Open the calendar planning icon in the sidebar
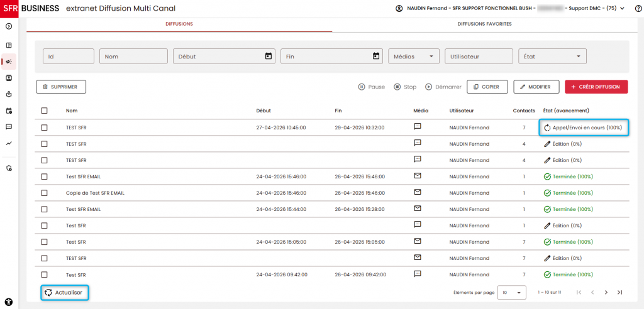644x309 pixels. 9,111
